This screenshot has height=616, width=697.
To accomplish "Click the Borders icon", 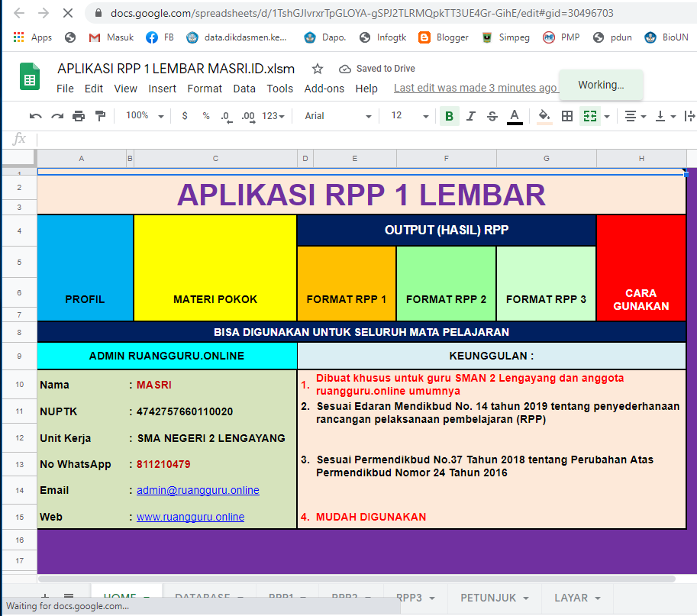I will point(566,116).
